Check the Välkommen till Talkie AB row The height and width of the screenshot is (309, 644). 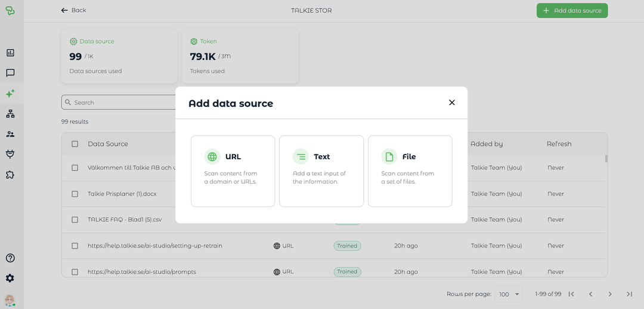pos(75,168)
